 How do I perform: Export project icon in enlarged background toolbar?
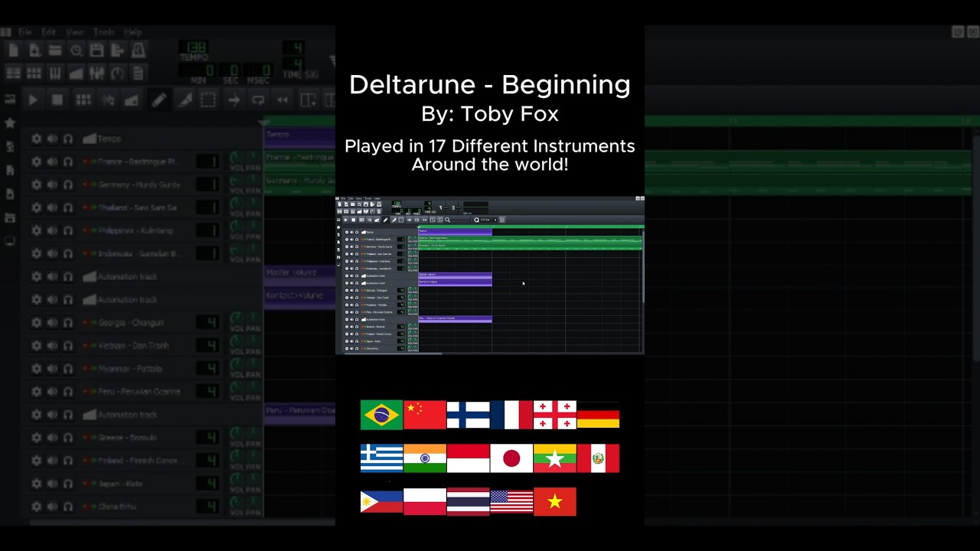[x=117, y=51]
